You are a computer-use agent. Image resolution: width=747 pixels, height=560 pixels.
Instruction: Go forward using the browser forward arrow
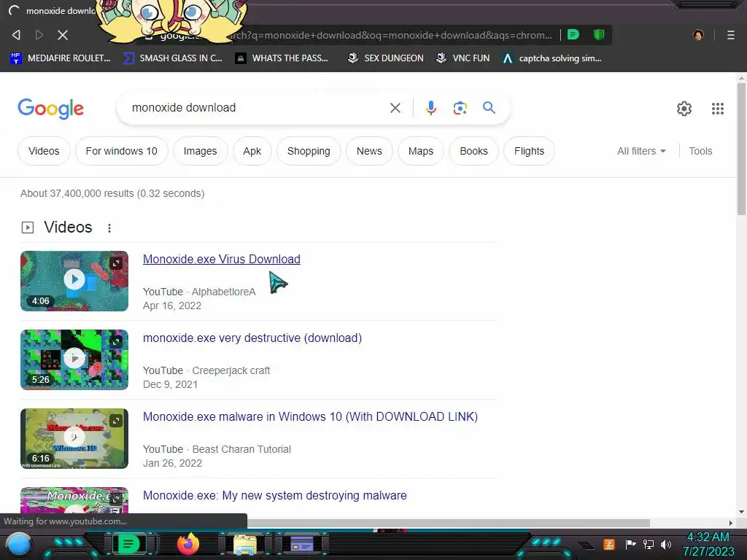click(x=39, y=35)
